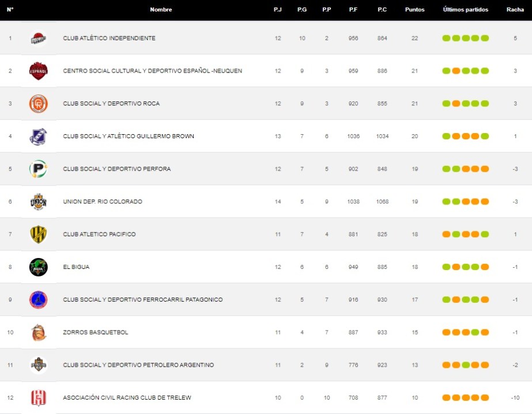Click last orange match dot for Perfora
532x414 pixels.
click(485, 169)
